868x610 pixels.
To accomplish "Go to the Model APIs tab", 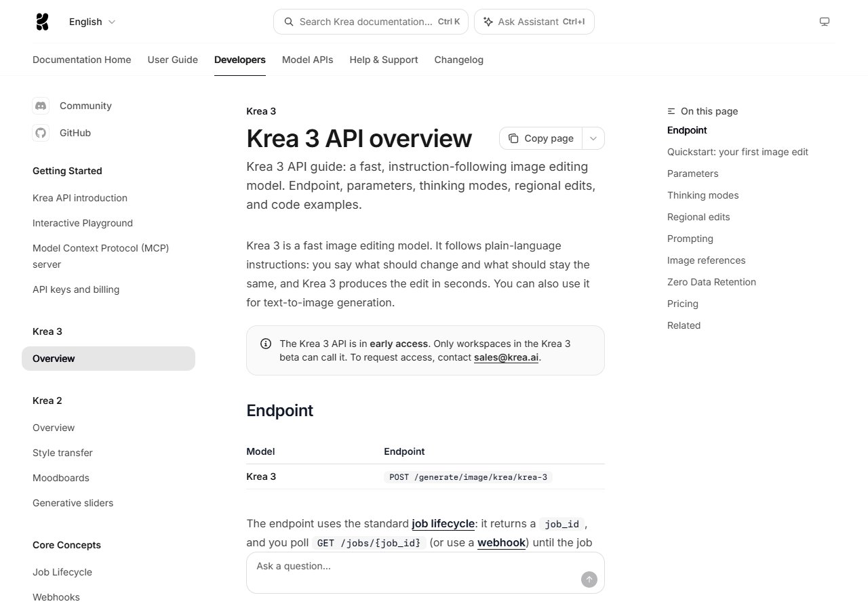I will [x=308, y=60].
